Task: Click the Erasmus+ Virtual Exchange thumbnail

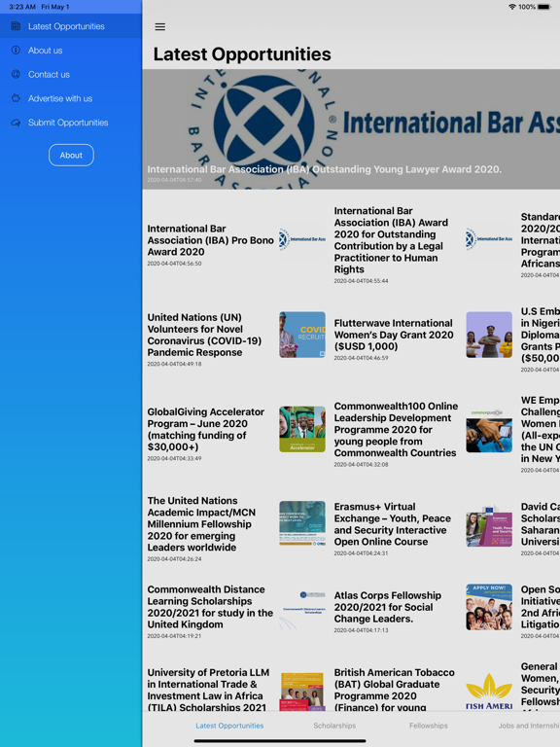Action: [x=489, y=523]
